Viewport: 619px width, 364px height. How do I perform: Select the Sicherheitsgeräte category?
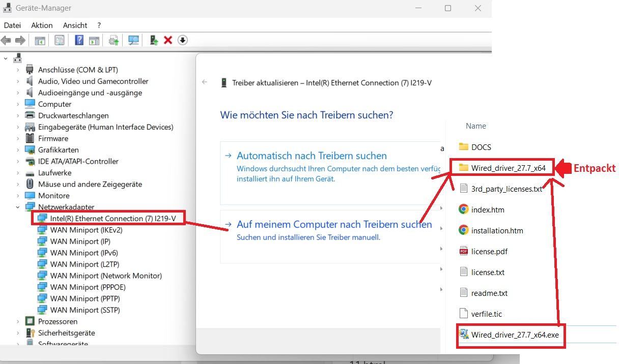point(66,333)
